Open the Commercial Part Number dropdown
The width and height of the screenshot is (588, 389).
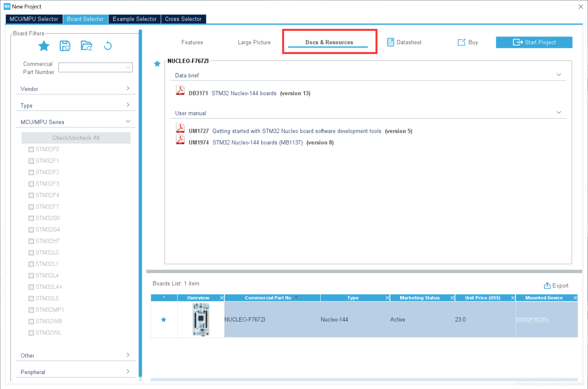[x=128, y=67]
